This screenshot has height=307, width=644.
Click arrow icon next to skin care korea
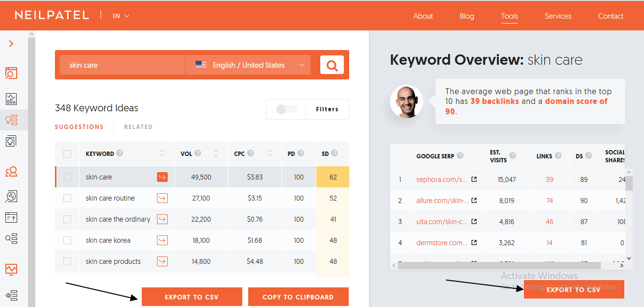point(162,240)
